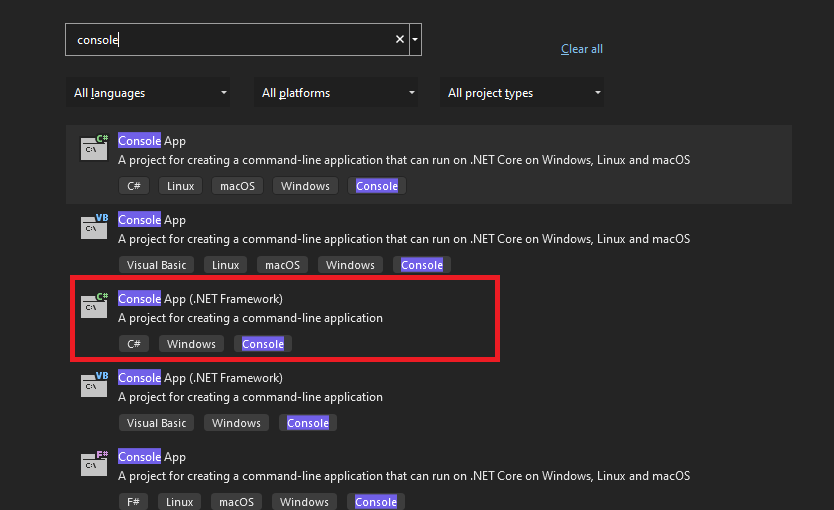Select the F# Console App title
This screenshot has height=510, width=834.
click(x=152, y=457)
